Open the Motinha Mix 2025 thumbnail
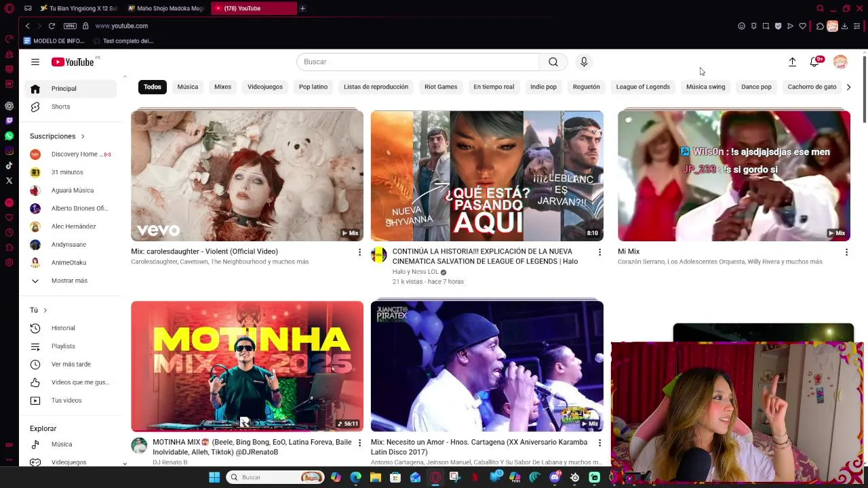868x488 pixels. click(247, 366)
